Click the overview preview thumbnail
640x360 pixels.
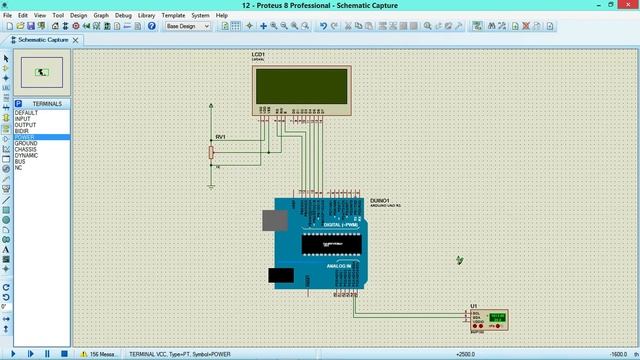pyautogui.click(x=42, y=73)
